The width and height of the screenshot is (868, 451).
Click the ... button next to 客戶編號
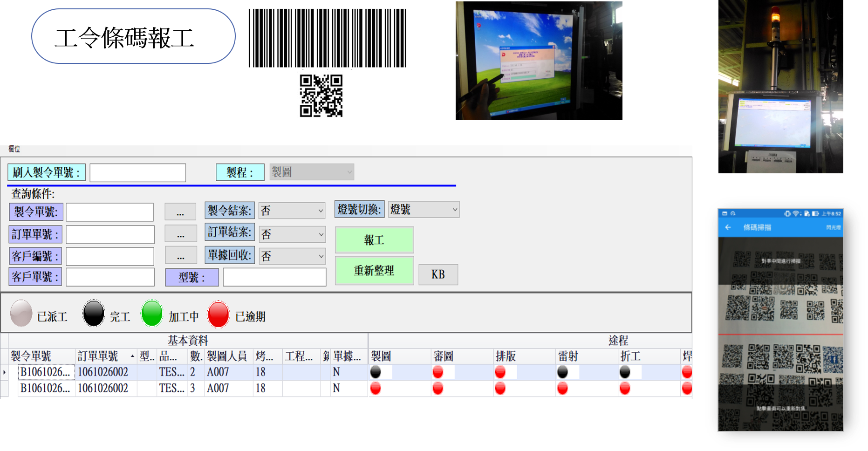(180, 255)
